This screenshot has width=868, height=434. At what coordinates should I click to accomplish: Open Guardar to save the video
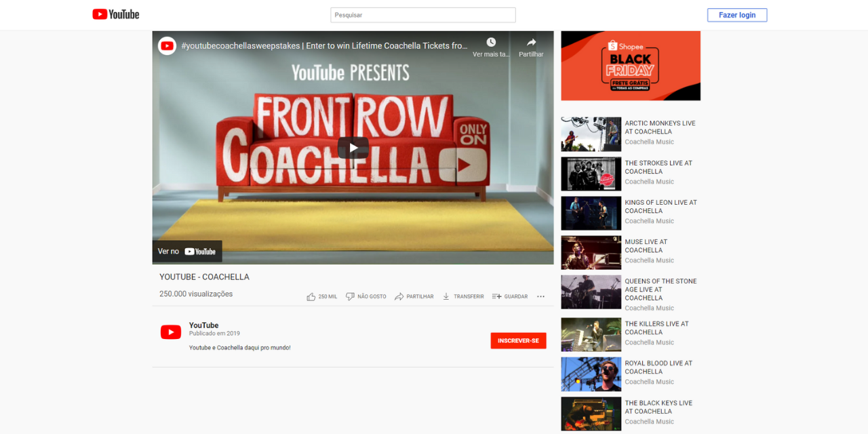point(495,296)
